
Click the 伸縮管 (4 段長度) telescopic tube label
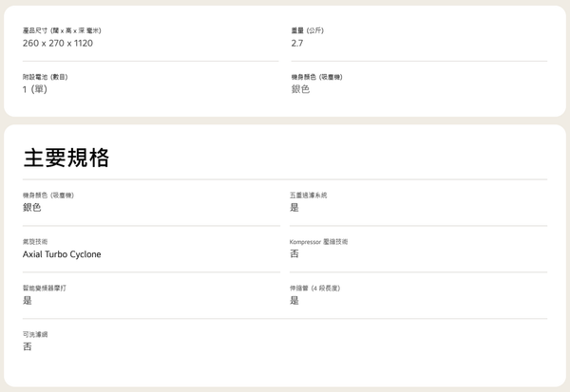pyautogui.click(x=314, y=289)
